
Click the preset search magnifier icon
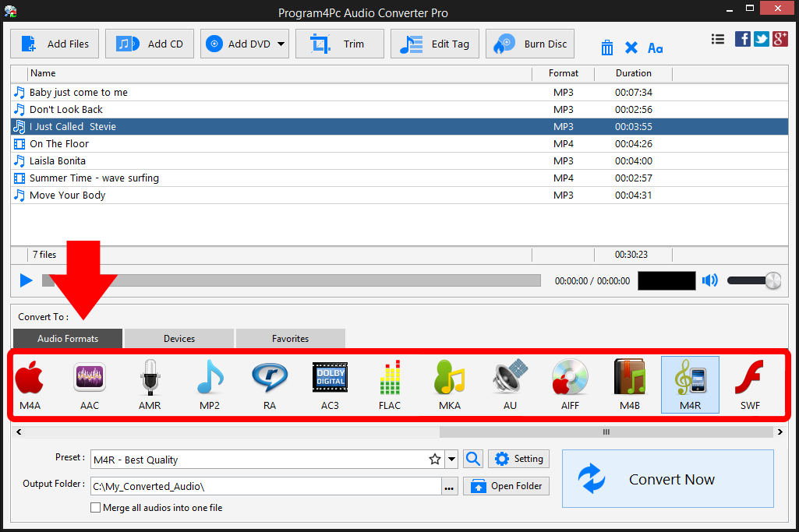click(473, 460)
